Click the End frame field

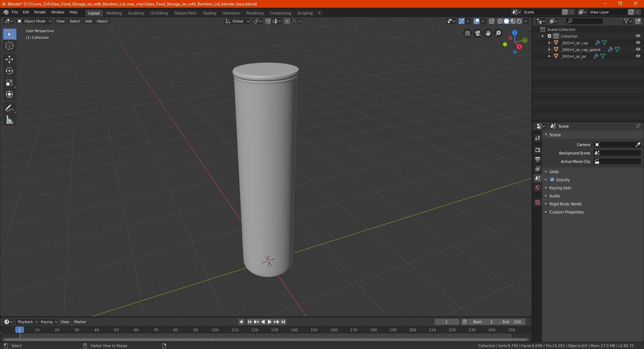[512, 322]
